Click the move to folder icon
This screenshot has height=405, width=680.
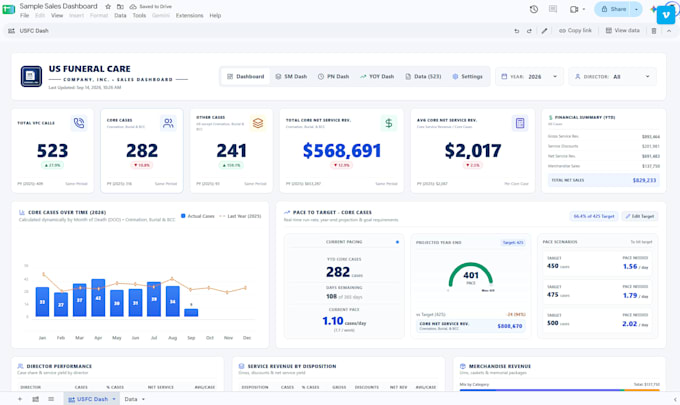[x=120, y=7]
